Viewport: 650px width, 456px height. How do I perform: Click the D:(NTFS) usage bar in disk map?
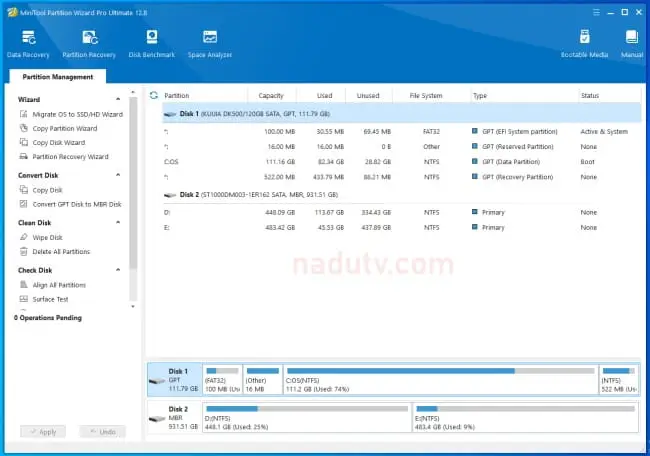pos(307,409)
